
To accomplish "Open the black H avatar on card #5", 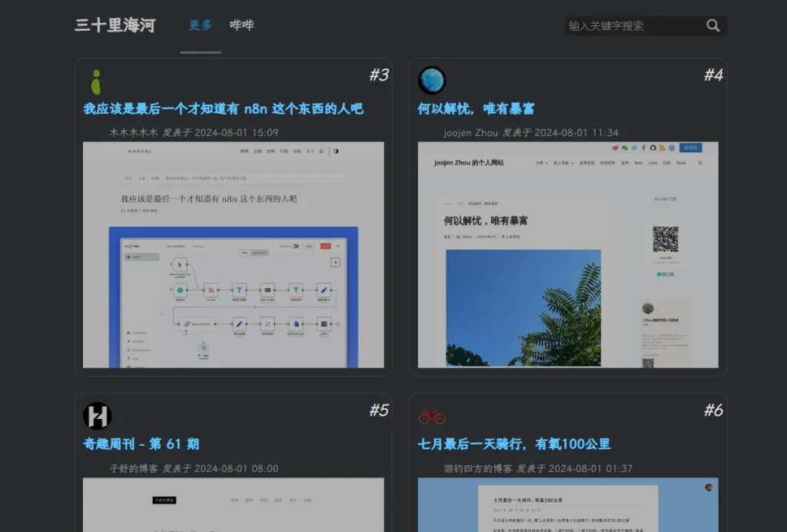I will (97, 416).
